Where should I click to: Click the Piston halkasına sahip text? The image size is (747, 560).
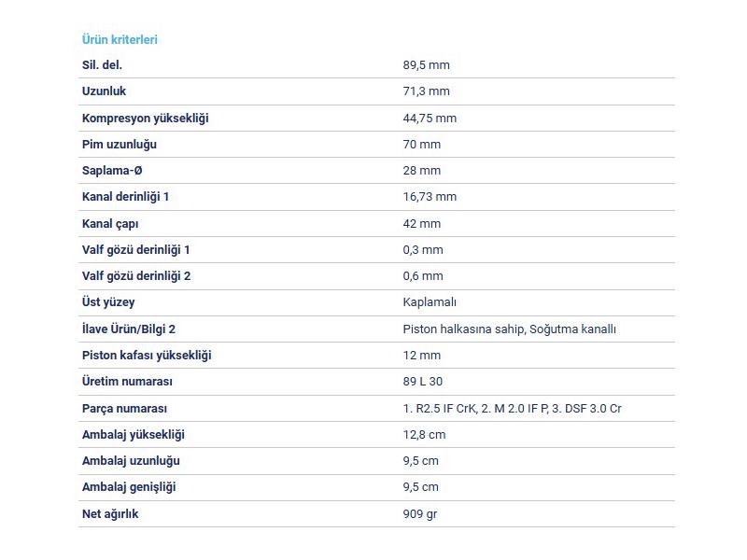click(x=464, y=329)
